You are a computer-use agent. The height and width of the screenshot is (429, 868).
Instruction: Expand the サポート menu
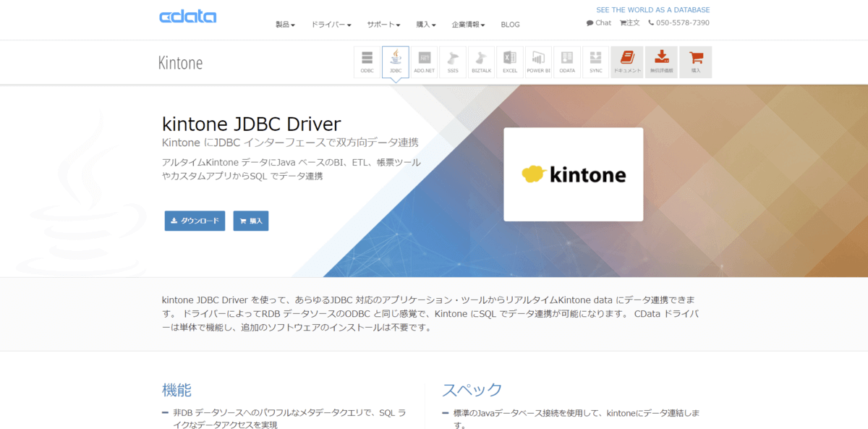383,25
